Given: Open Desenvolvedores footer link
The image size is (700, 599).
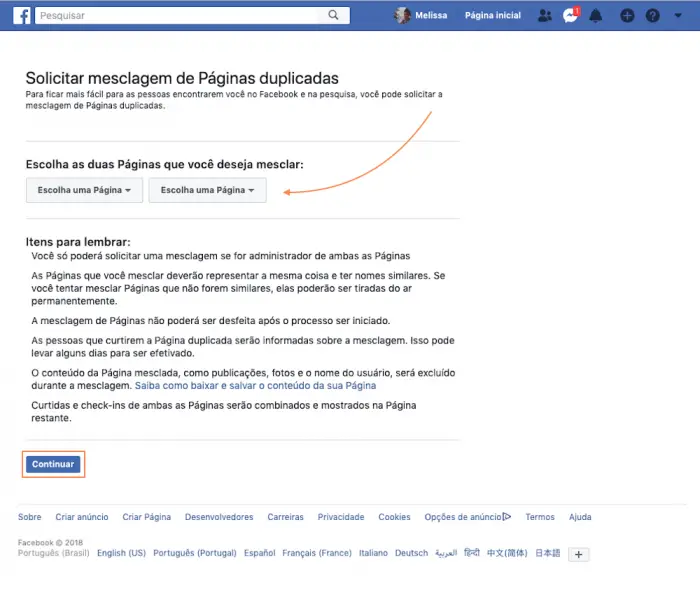Looking at the screenshot, I should pyautogui.click(x=219, y=517).
